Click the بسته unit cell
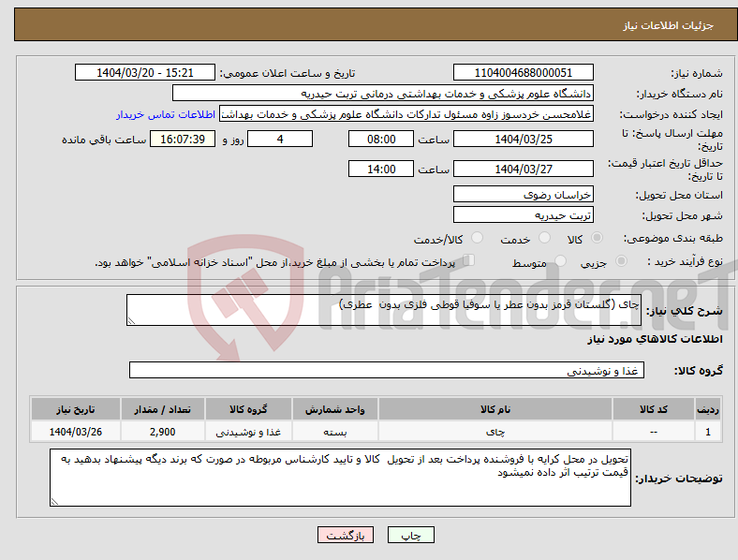Screen dimensions: 738x560 (334, 432)
